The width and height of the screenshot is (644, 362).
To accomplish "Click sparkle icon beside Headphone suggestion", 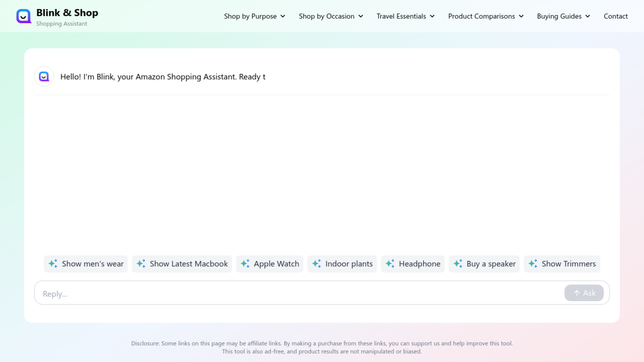I will [390, 264].
